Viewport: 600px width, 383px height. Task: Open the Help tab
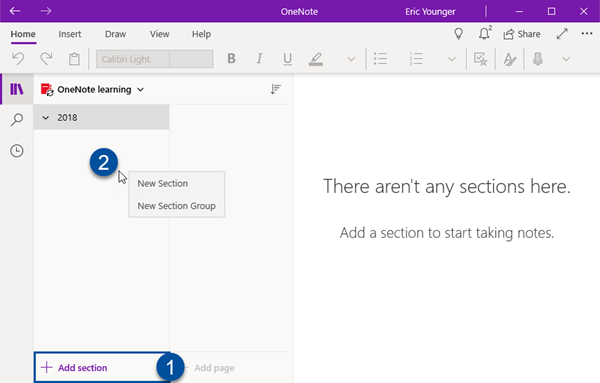201,34
